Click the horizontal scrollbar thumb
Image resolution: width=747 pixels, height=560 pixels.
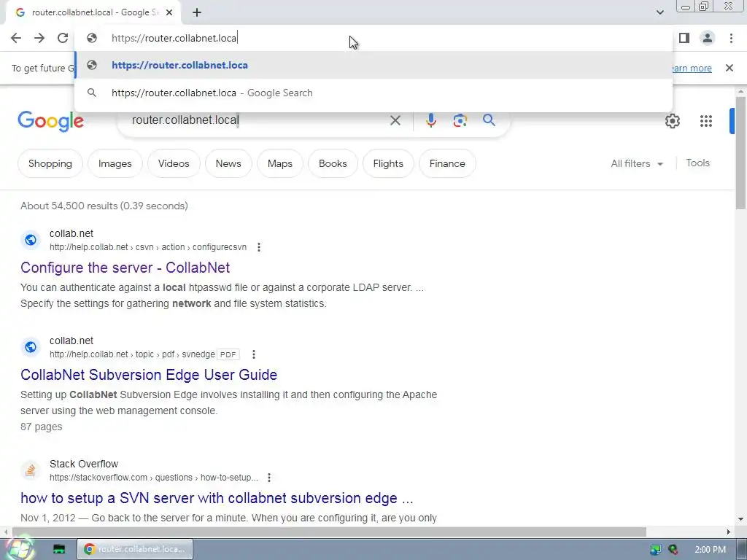point(329,532)
